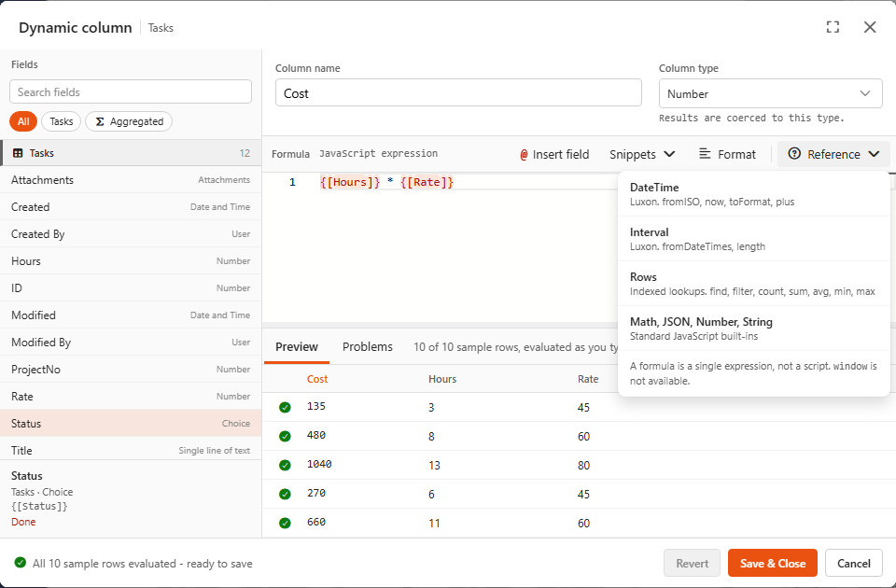Click the table icon beside Tasks header
896x588 pixels.
click(x=18, y=153)
